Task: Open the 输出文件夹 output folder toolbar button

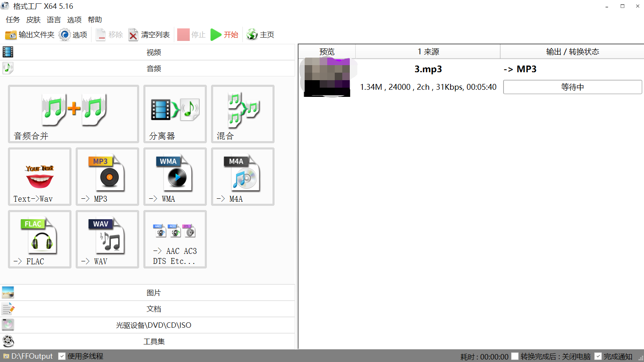Action: pos(30,35)
